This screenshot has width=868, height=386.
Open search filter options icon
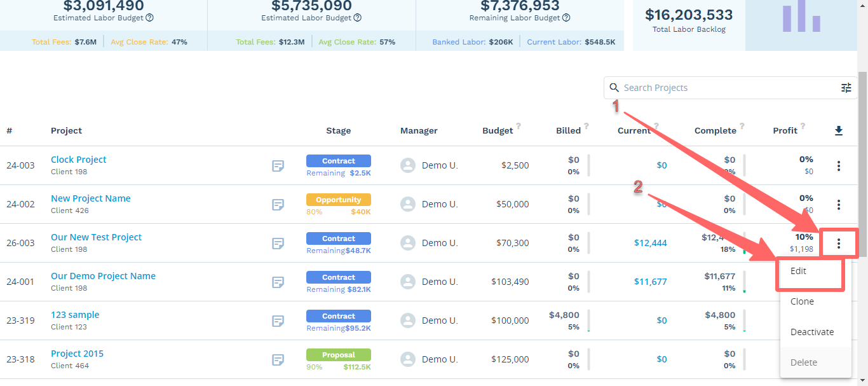click(x=846, y=88)
